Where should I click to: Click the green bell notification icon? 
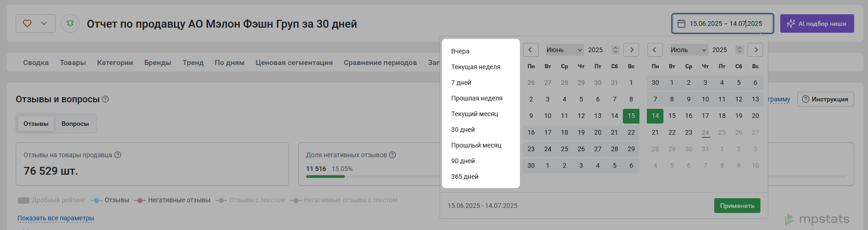point(70,24)
